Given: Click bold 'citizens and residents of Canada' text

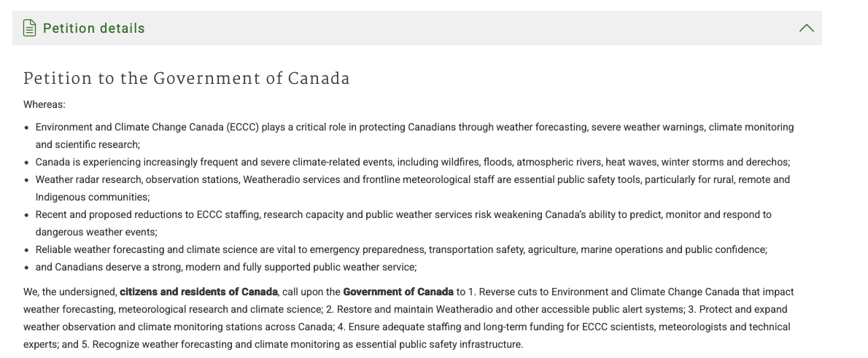Looking at the screenshot, I should (198, 292).
